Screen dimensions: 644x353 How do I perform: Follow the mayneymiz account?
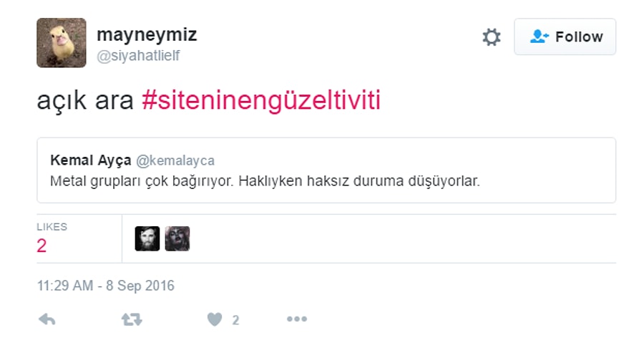[x=565, y=37]
